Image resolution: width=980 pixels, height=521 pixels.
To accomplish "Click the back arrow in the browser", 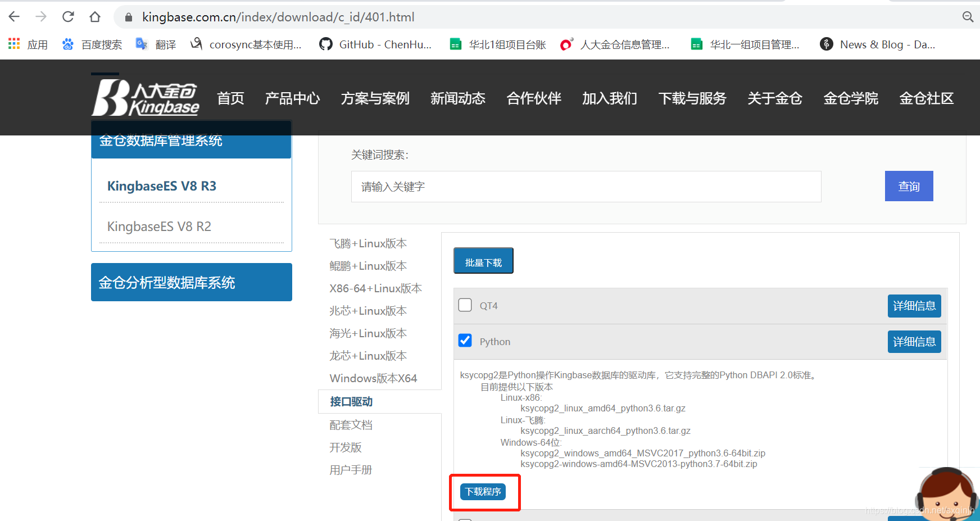I will [13, 16].
